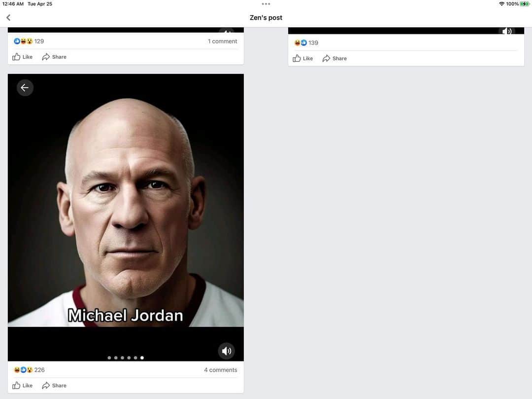Viewport: 532px width, 399px height.
Task: Mute the Michael Jordan video sound
Action: click(x=226, y=351)
